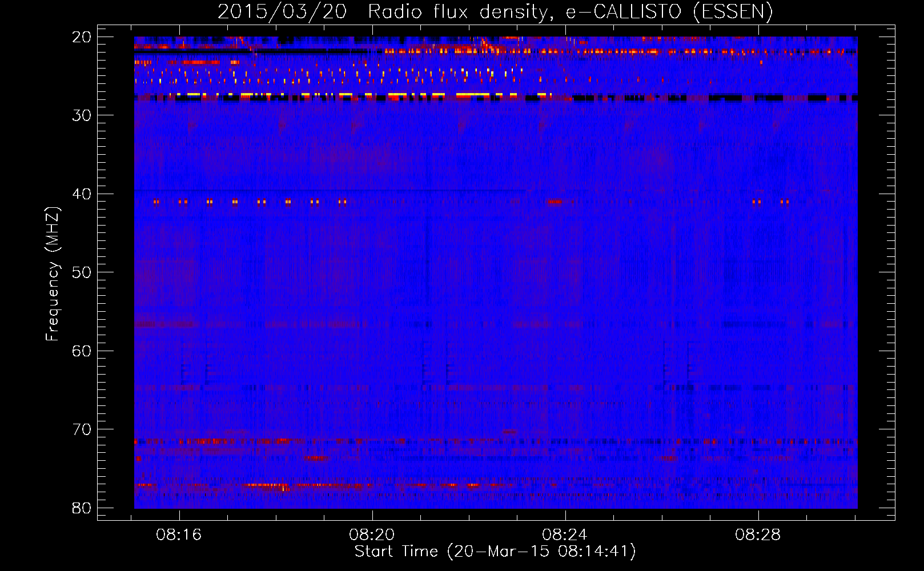
Task: Click the 30 frequency tick label
Action: coord(82,115)
